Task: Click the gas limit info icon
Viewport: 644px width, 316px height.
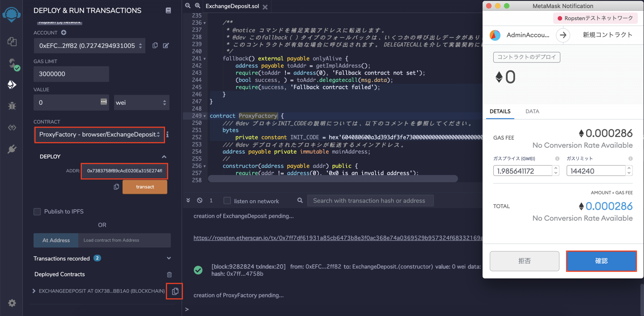Action: tap(631, 159)
